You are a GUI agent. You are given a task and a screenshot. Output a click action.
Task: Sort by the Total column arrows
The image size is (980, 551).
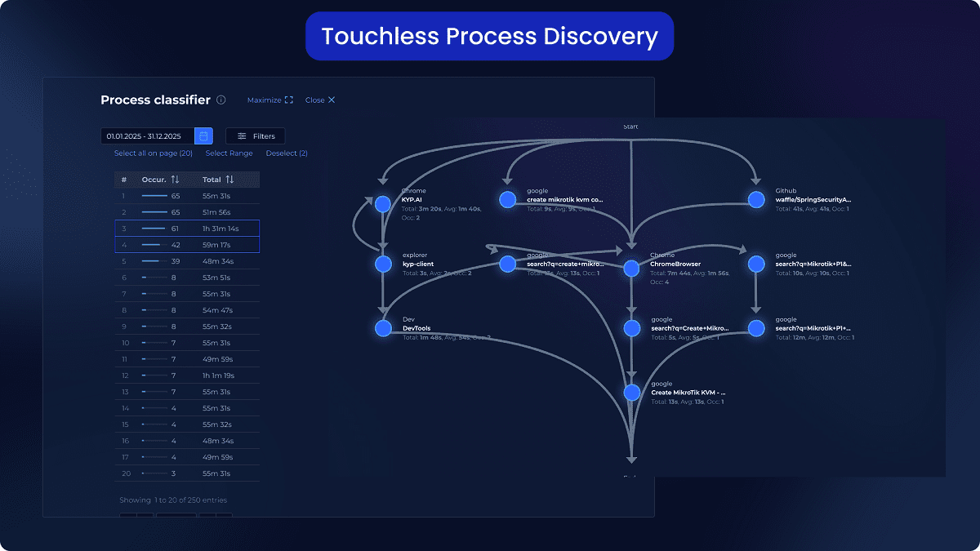229,180
